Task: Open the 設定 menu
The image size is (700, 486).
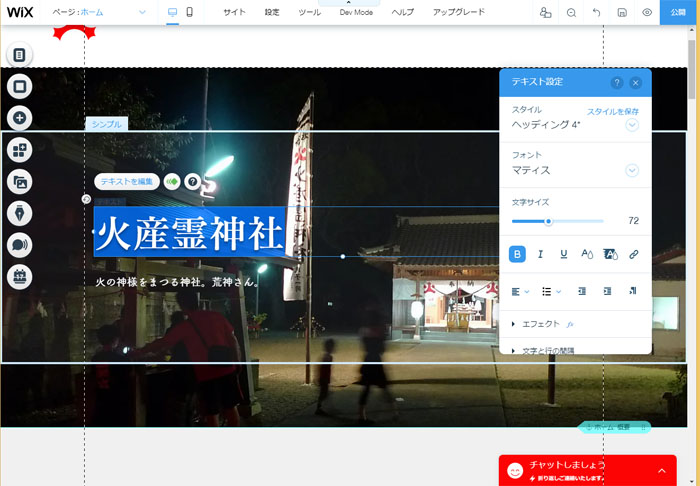Action: coord(272,12)
